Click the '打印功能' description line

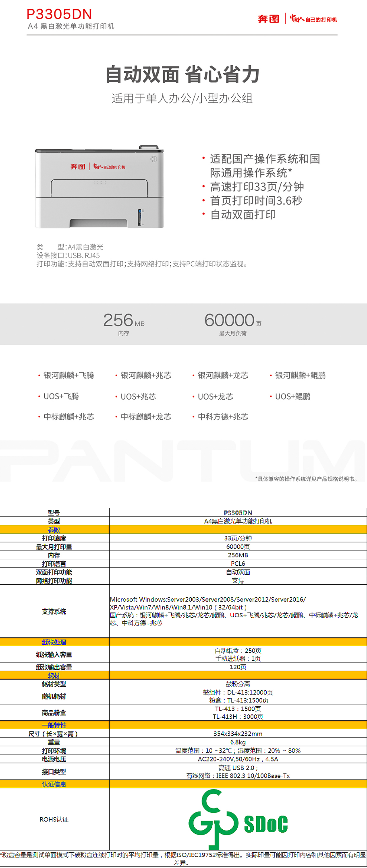(142, 264)
